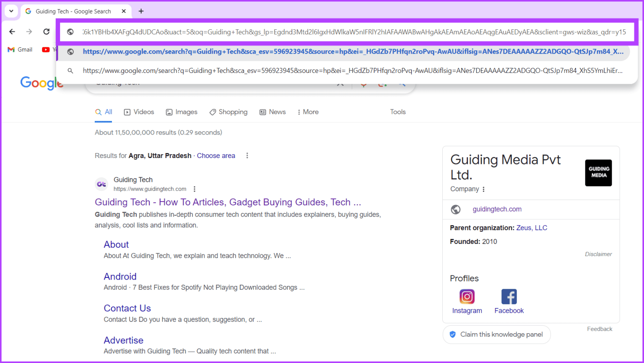
Task: Open a new browser tab with the plus button
Action: (x=141, y=11)
